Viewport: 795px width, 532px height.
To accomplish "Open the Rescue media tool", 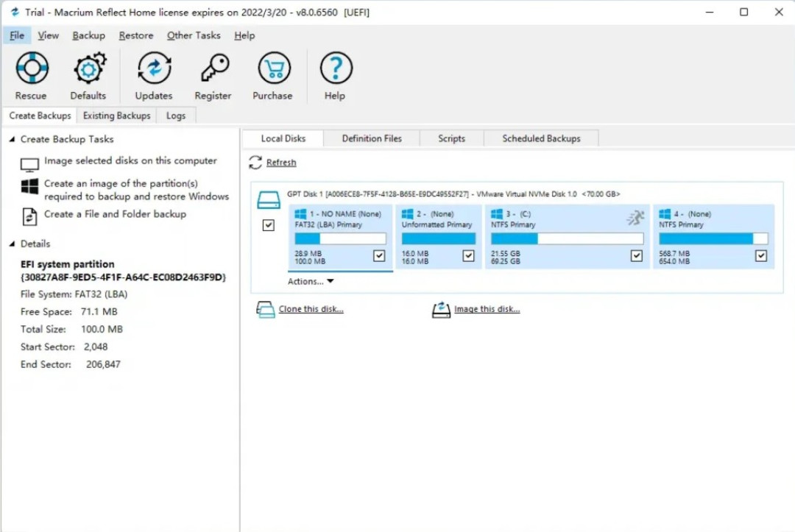I will click(x=32, y=68).
